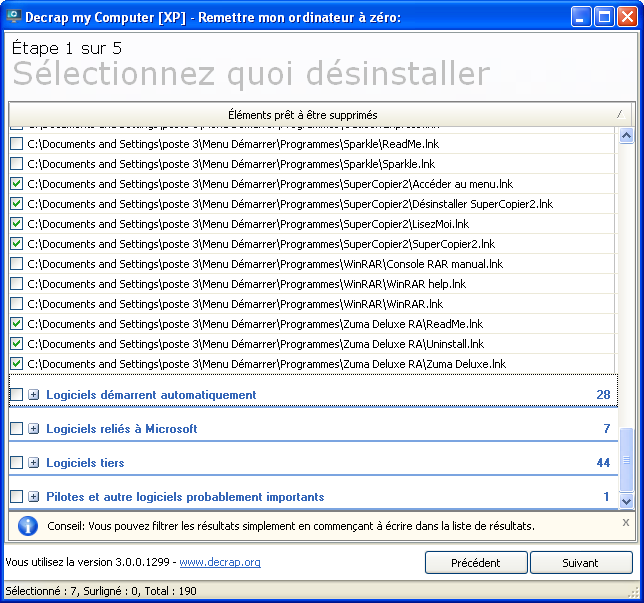Select SuperCopier2\Accéder au menu.lnk row
Screen dimensions: 644x603
[270, 184]
